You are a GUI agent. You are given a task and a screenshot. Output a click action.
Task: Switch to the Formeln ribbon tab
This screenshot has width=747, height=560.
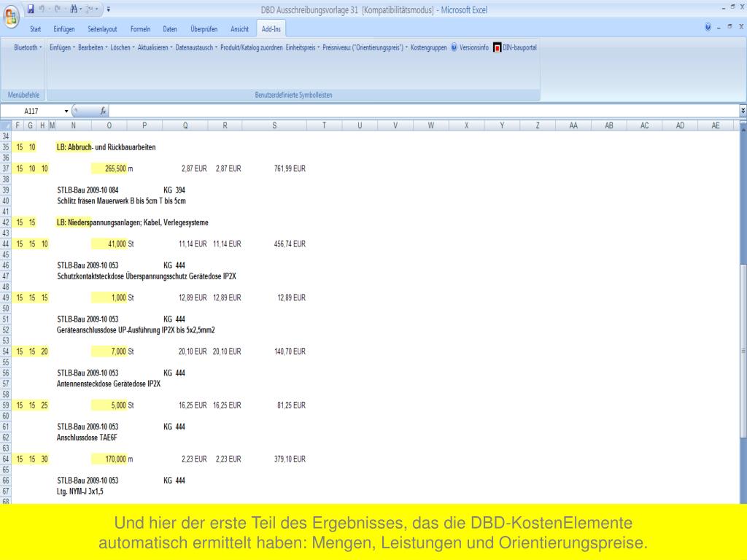tap(140, 28)
